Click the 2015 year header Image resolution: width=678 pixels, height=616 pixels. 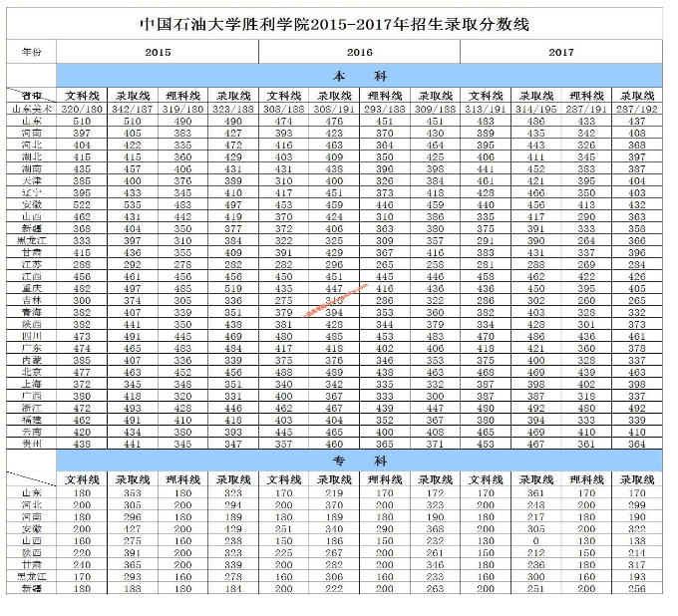[x=158, y=52]
